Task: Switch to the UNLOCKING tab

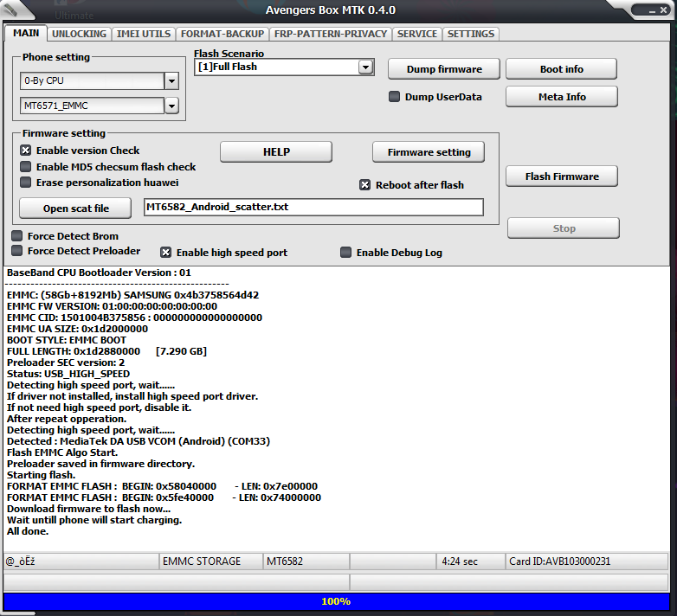Action: click(x=79, y=34)
